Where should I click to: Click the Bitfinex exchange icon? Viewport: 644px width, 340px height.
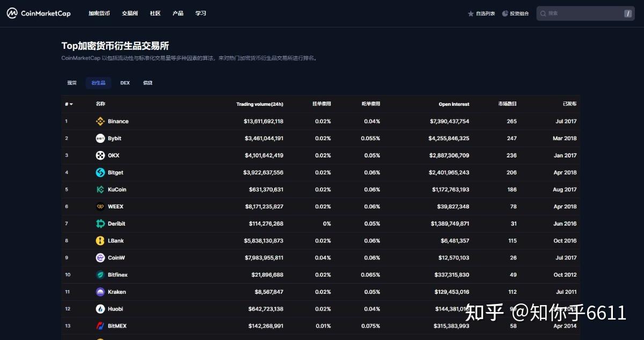click(100, 275)
